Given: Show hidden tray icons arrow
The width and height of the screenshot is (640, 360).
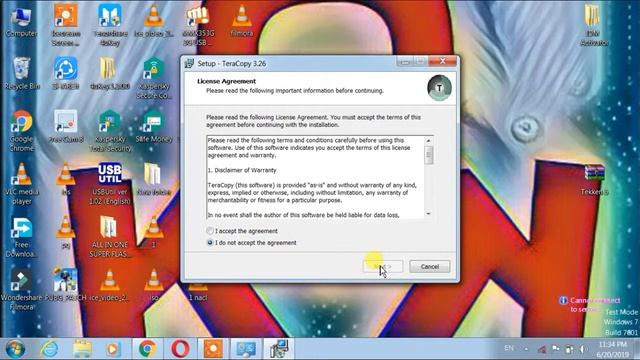Looking at the screenshot, I should click(x=526, y=349).
